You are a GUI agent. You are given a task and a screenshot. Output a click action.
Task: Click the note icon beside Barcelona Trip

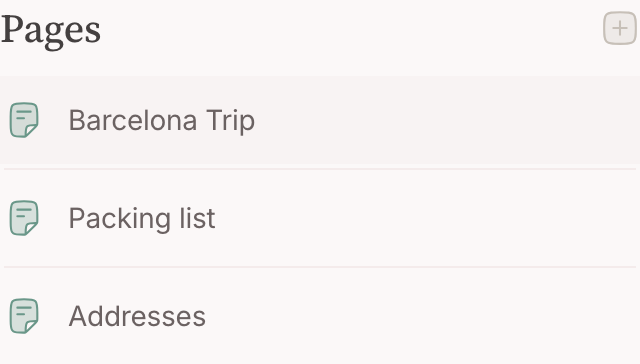(24, 120)
